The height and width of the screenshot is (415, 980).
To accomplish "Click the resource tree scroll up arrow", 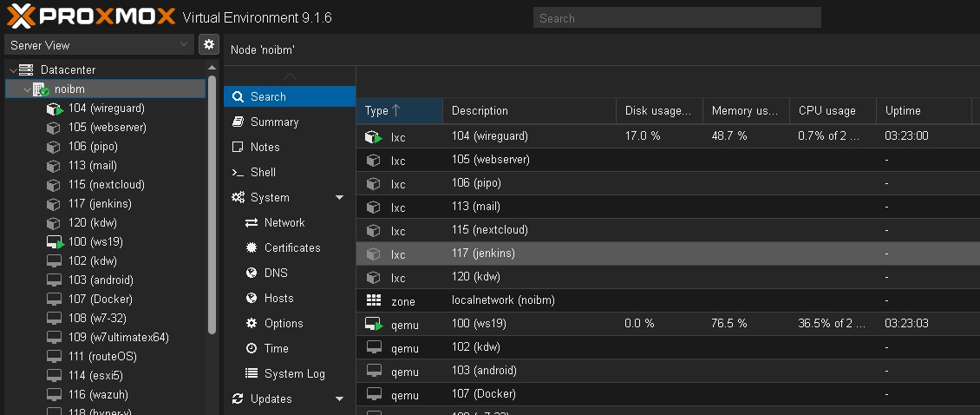I will pos(212,68).
